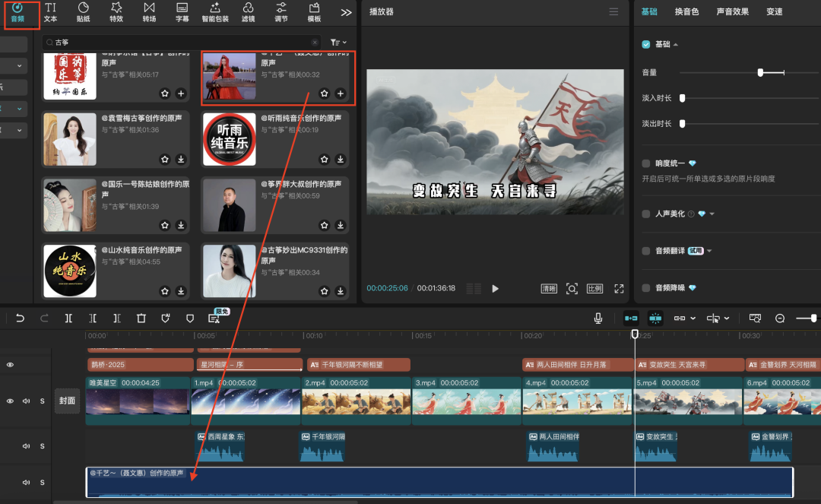Expand the more tools chevron in top toolbar
The image size is (821, 504).
[x=346, y=12]
